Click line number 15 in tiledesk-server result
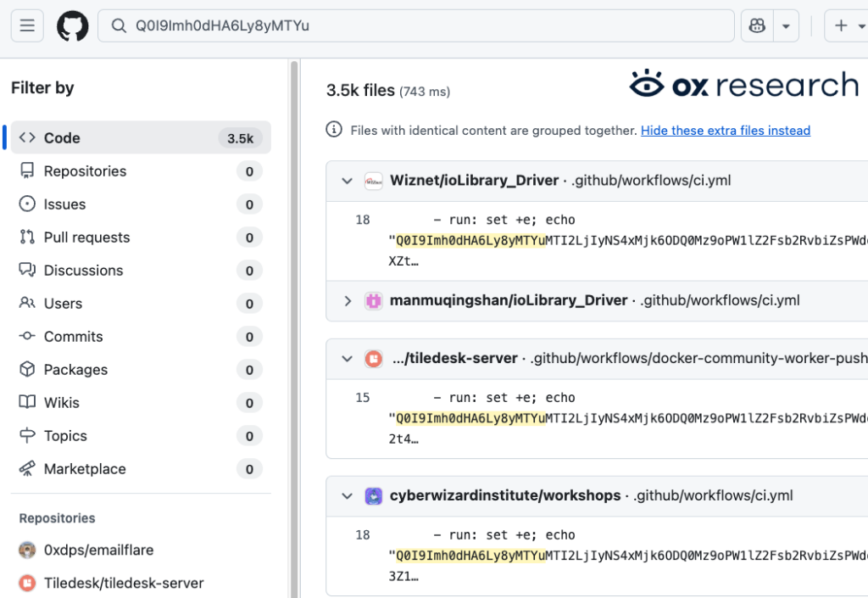This screenshot has width=868, height=598. [x=363, y=398]
